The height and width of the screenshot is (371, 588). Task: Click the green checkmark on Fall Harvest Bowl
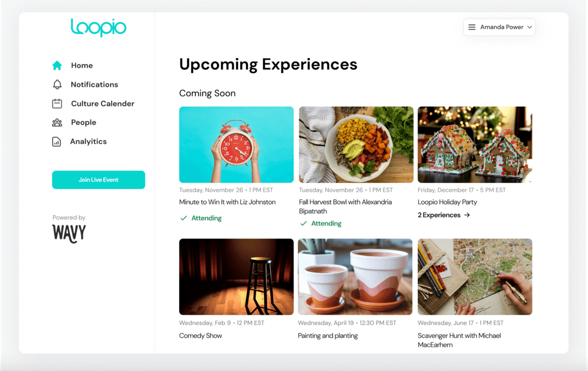pyautogui.click(x=304, y=223)
